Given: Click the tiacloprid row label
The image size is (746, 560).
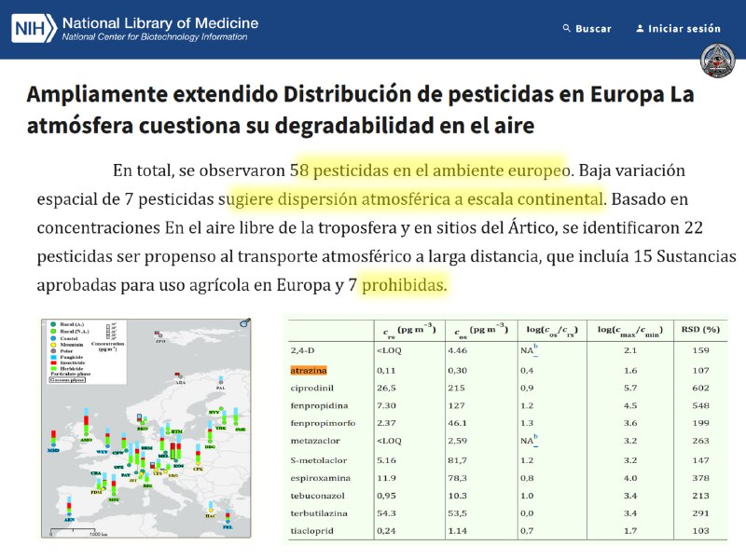Looking at the screenshot, I should (x=314, y=531).
